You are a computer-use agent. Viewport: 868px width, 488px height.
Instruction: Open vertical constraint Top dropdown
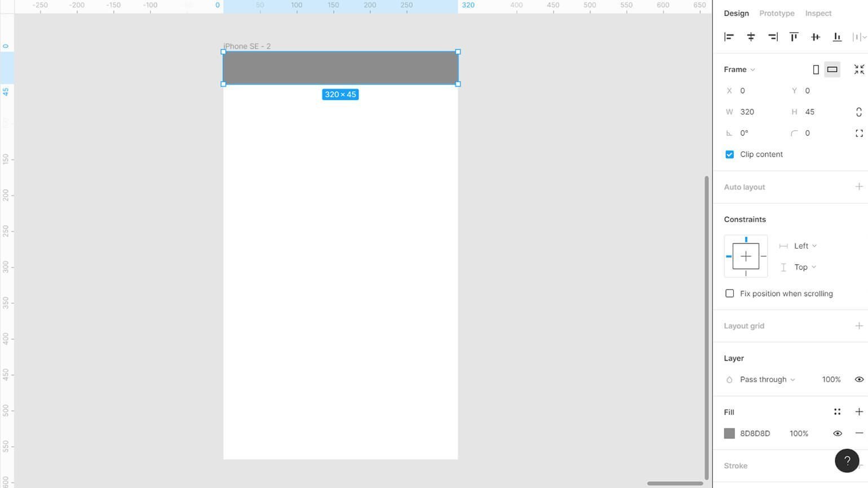[x=805, y=267]
